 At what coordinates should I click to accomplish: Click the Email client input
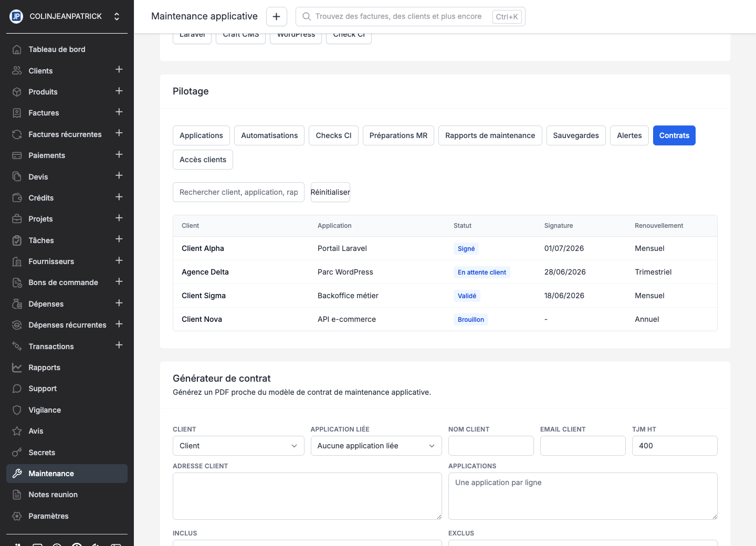click(x=583, y=446)
